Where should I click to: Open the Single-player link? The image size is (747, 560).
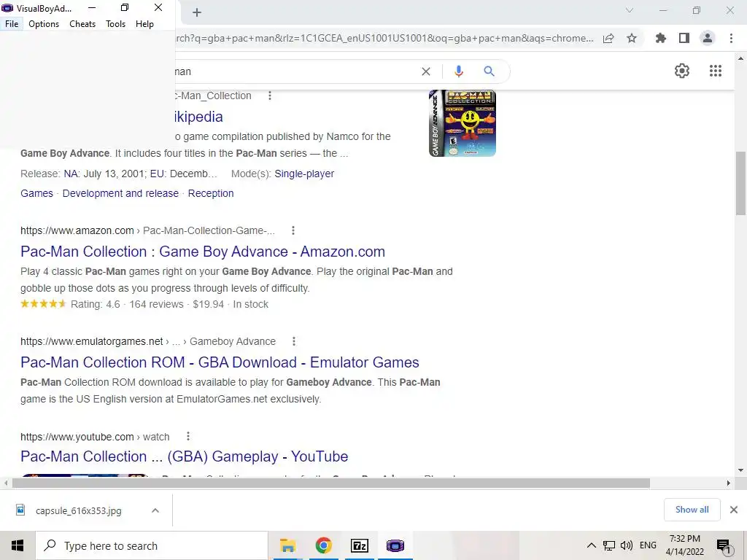click(304, 174)
